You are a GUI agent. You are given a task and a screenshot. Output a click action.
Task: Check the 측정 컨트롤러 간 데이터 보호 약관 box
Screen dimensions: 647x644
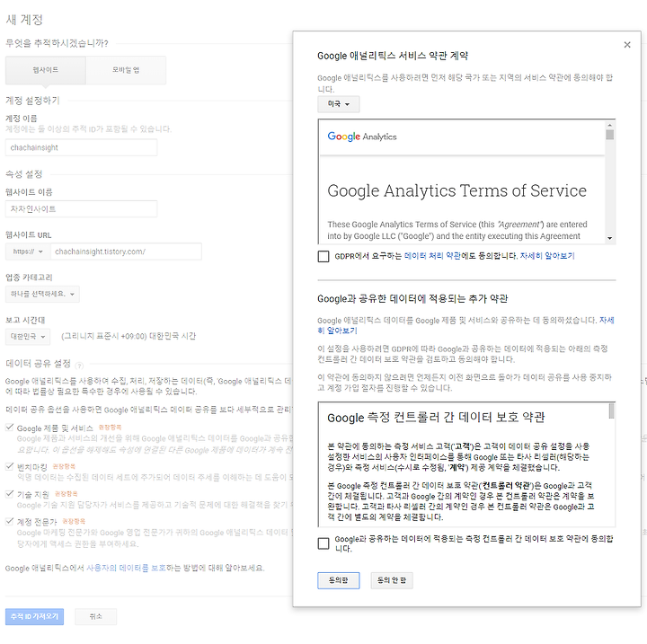tap(323, 543)
